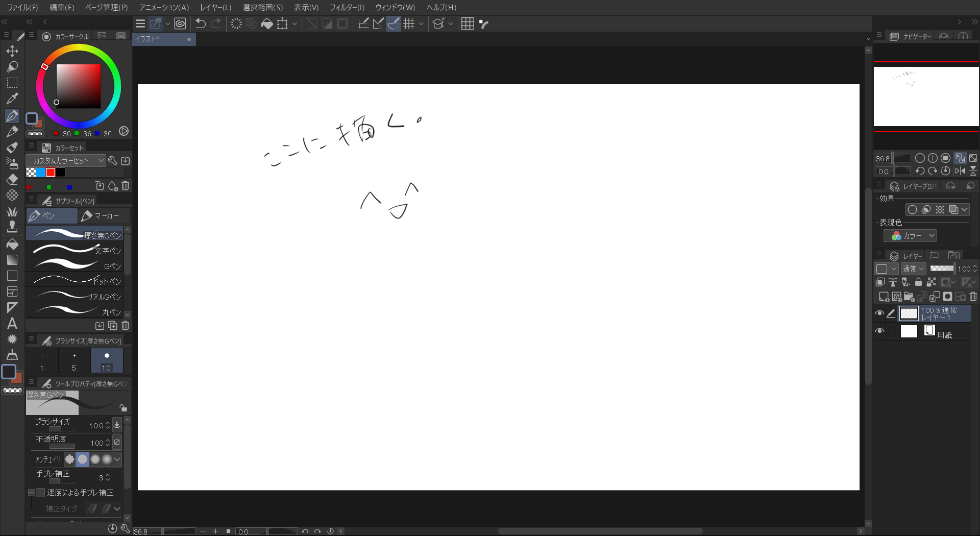Viewport: 980px width, 536px height.
Task: Open 編集(E) menu
Action: pyautogui.click(x=62, y=7)
